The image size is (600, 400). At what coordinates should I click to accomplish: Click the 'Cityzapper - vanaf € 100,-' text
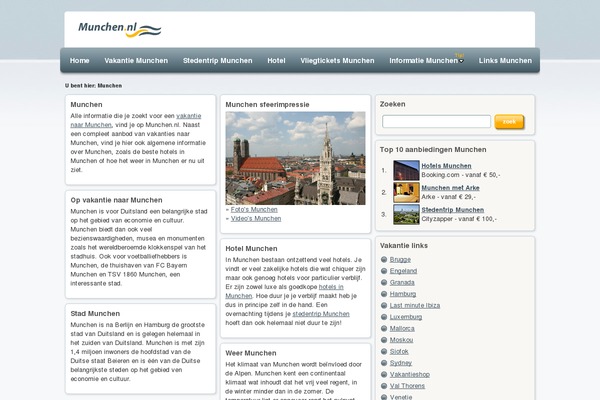459,219
